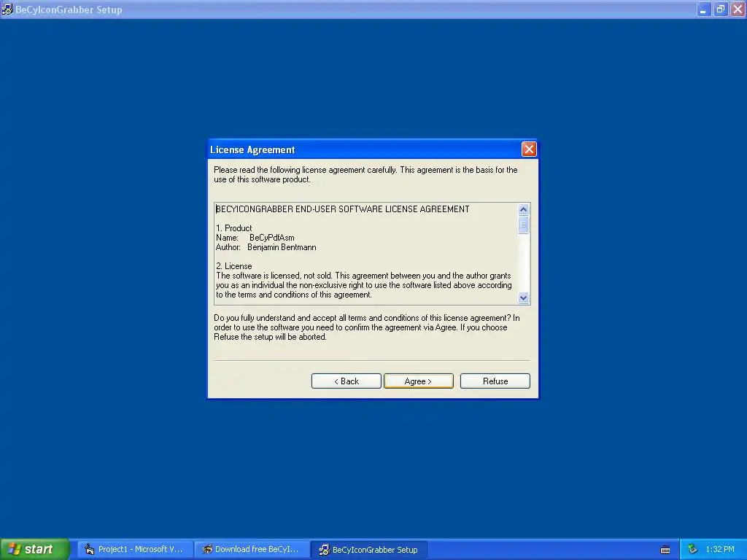Go back with the Back button
The image size is (747, 560).
pyautogui.click(x=347, y=381)
